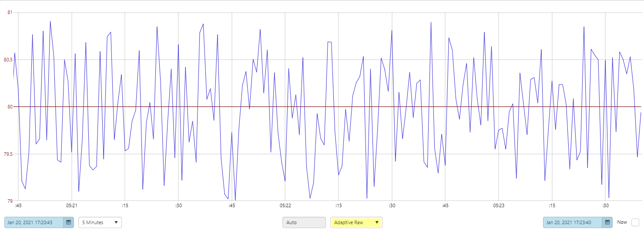Viewport: 644px width, 232px height.
Task: Open the Adaptive Raw mode dropdown
Action: [x=356, y=222]
